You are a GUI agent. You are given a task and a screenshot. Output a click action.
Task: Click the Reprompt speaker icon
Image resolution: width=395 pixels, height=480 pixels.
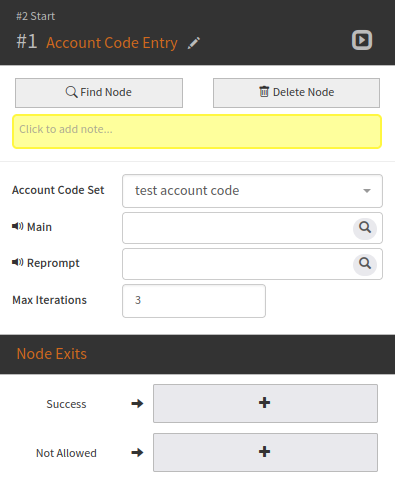(x=18, y=263)
